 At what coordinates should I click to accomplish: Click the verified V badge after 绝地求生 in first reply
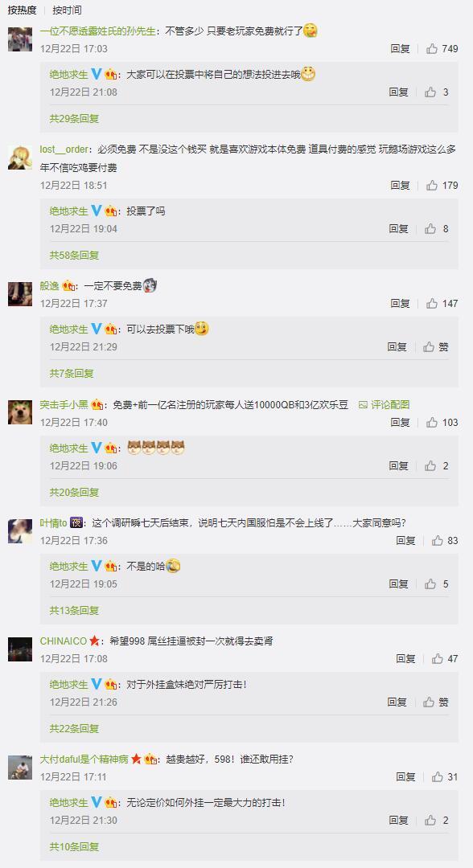[97, 74]
